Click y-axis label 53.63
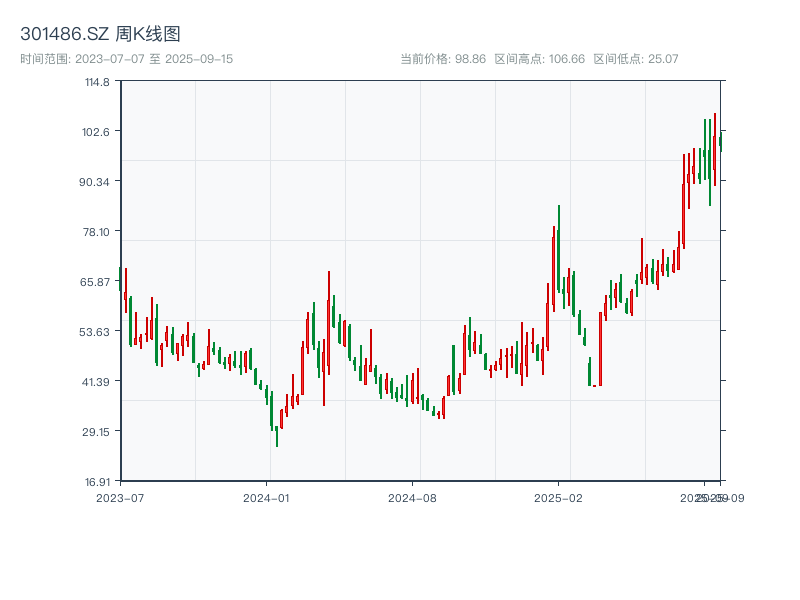The width and height of the screenshot is (800, 600). [x=95, y=332]
